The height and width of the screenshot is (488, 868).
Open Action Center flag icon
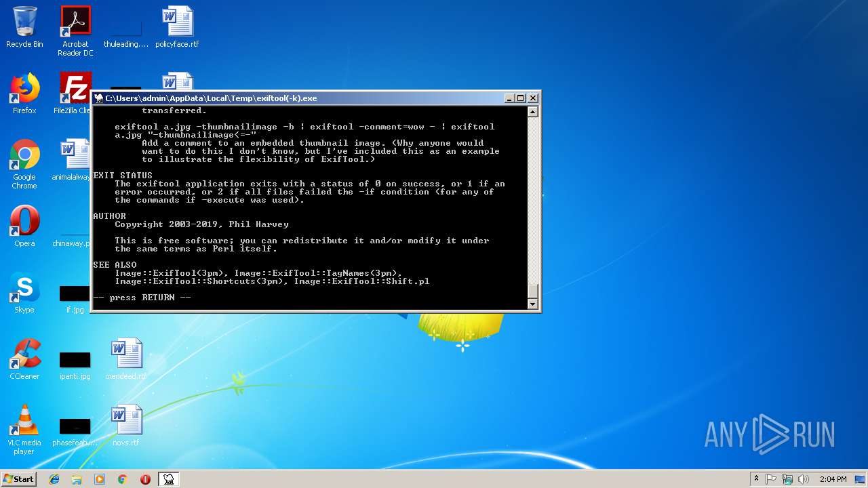(772, 479)
